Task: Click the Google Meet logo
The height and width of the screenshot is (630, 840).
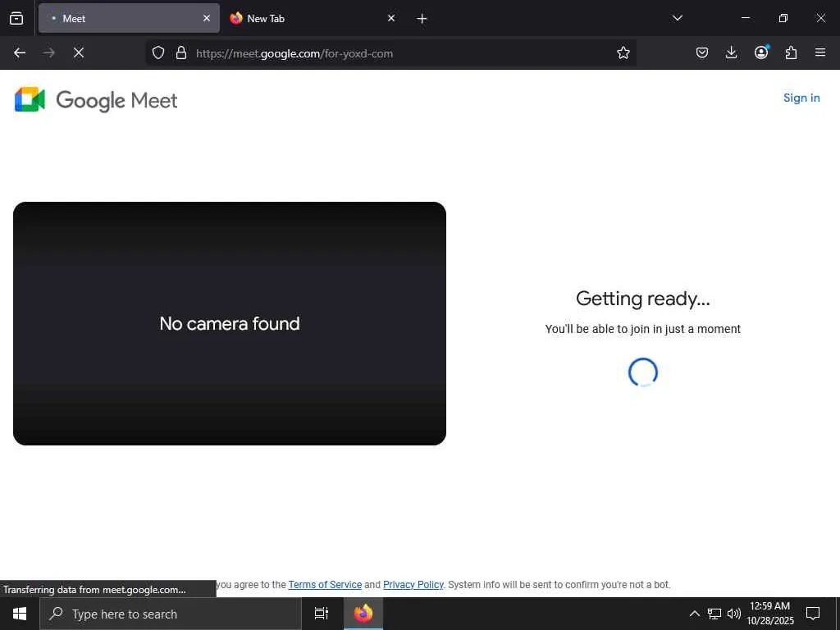Action: [x=96, y=99]
